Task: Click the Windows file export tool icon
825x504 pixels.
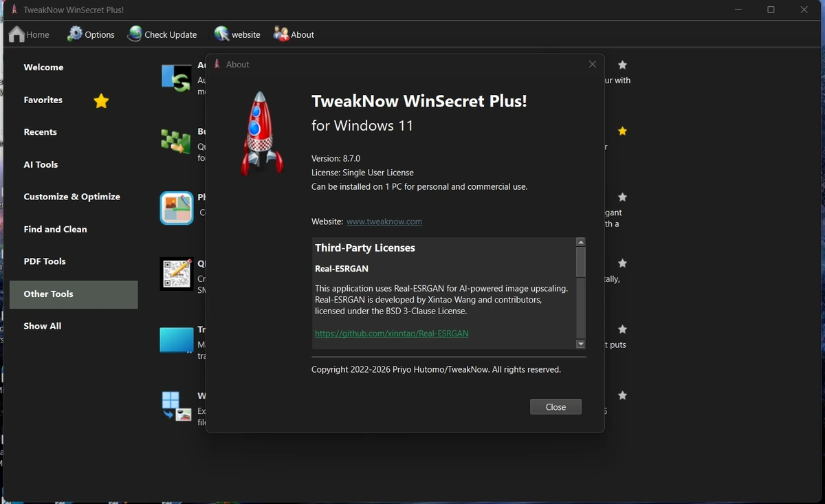Action: coord(176,406)
